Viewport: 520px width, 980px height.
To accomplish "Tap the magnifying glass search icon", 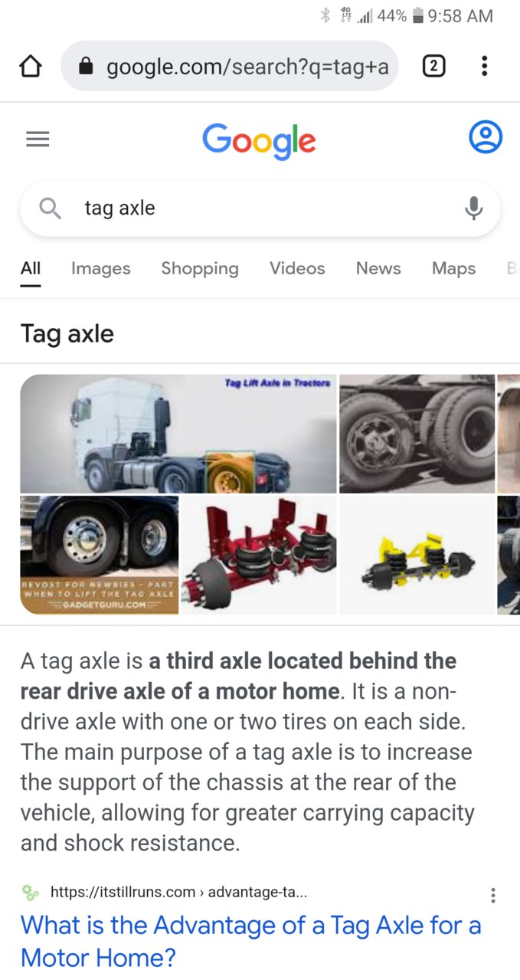I will pyautogui.click(x=51, y=208).
